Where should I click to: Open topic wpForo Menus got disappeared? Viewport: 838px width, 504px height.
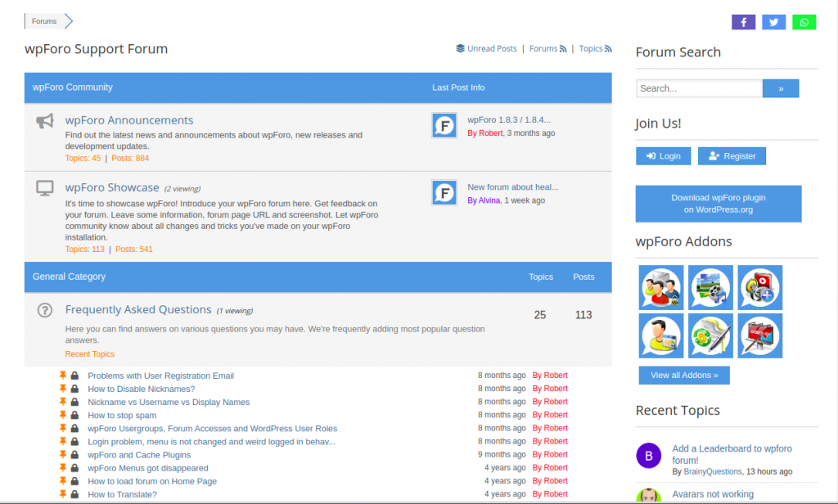pyautogui.click(x=148, y=468)
